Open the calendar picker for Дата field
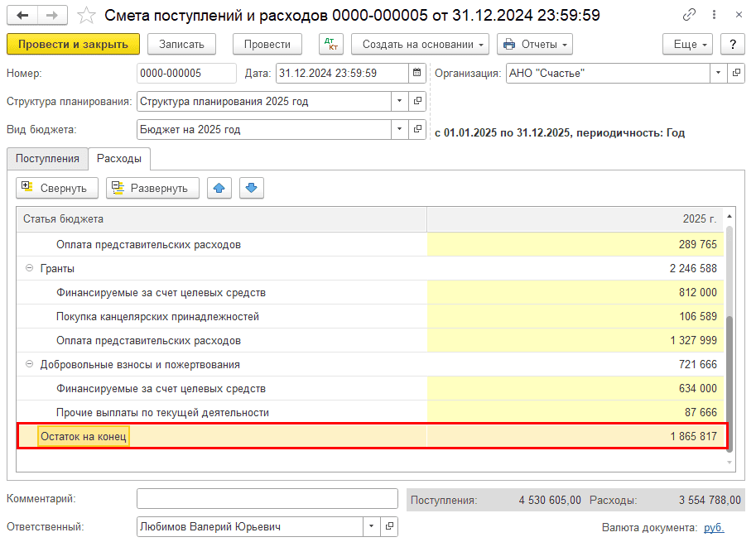The image size is (756, 542). click(x=418, y=73)
